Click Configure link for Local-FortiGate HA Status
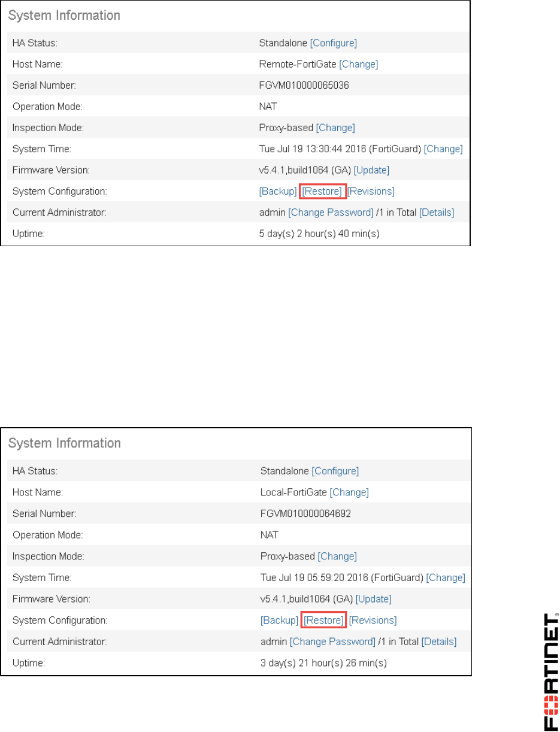The image size is (560, 732). 335,471
